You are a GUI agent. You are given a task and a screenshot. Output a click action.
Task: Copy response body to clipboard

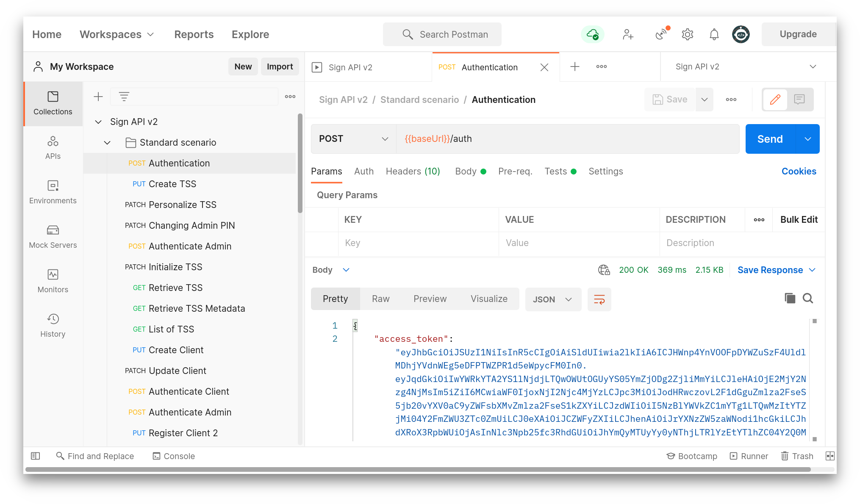point(790,298)
